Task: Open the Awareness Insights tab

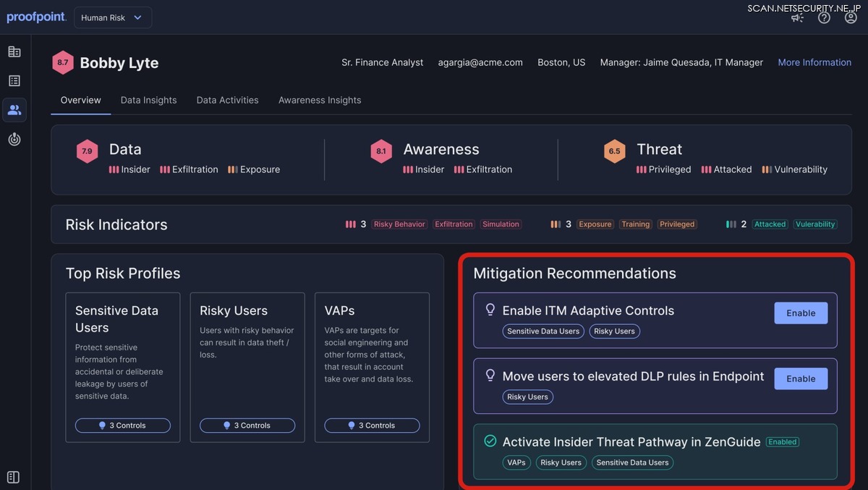Action: click(320, 100)
